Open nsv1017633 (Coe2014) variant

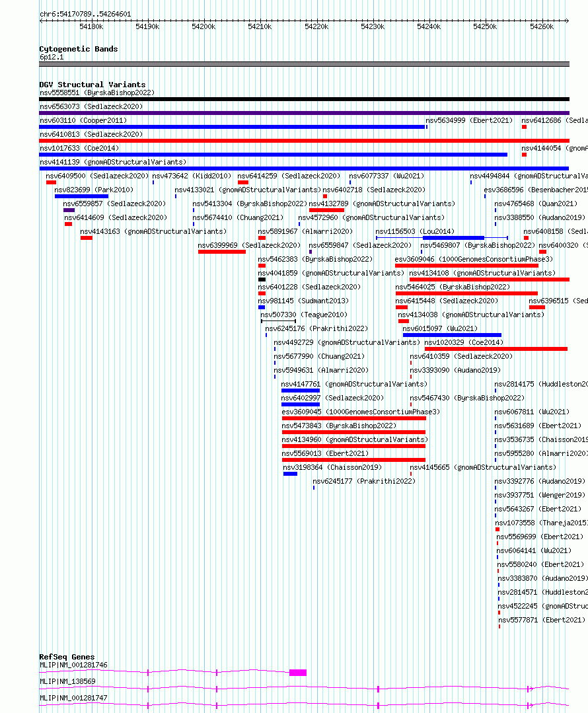(x=79, y=148)
